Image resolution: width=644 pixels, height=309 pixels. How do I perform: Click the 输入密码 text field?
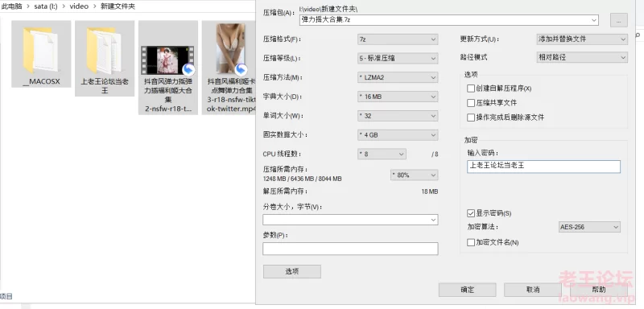(x=543, y=167)
